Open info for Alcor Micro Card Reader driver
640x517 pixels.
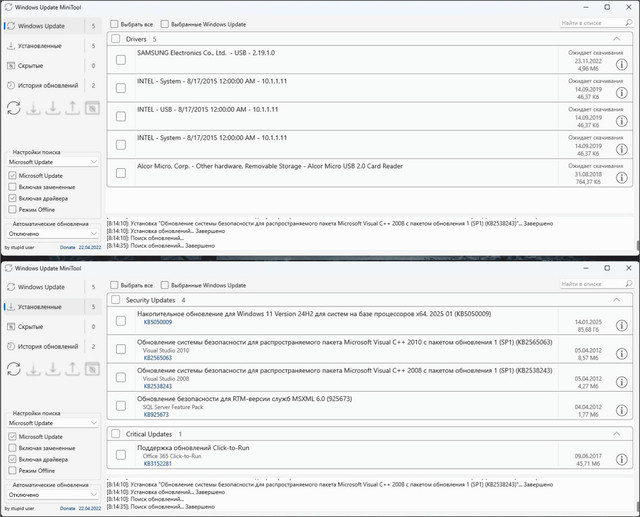(x=621, y=178)
